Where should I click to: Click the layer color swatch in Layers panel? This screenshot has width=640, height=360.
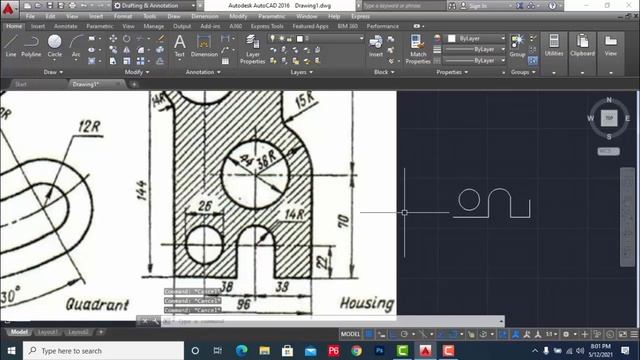300,39
